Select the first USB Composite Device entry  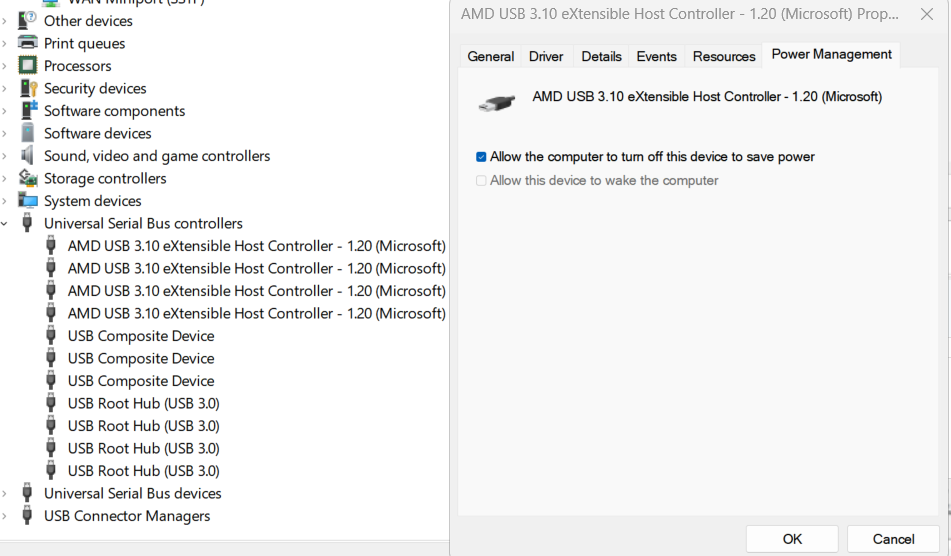click(141, 336)
